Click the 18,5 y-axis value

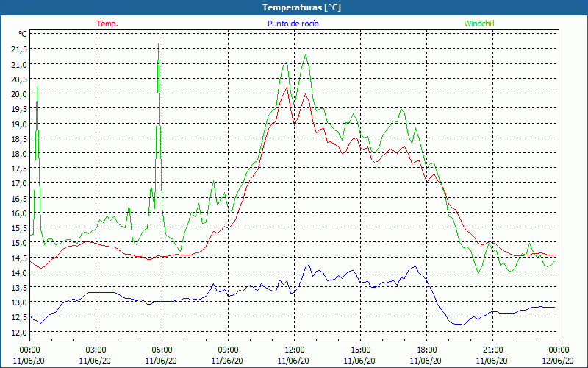[19, 138]
